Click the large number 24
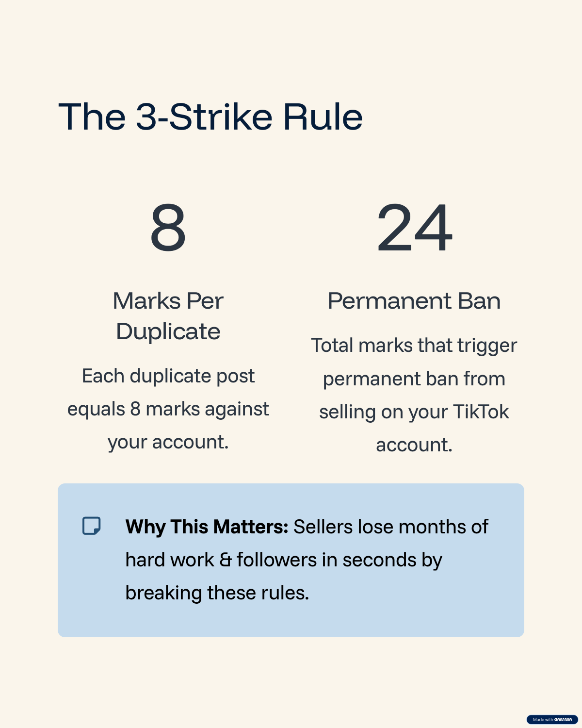 tap(414, 228)
